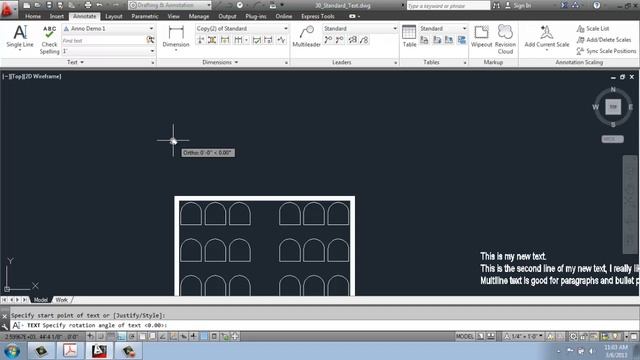Open the AutoCAD application menu button
The height and width of the screenshot is (360, 640).
7,9
